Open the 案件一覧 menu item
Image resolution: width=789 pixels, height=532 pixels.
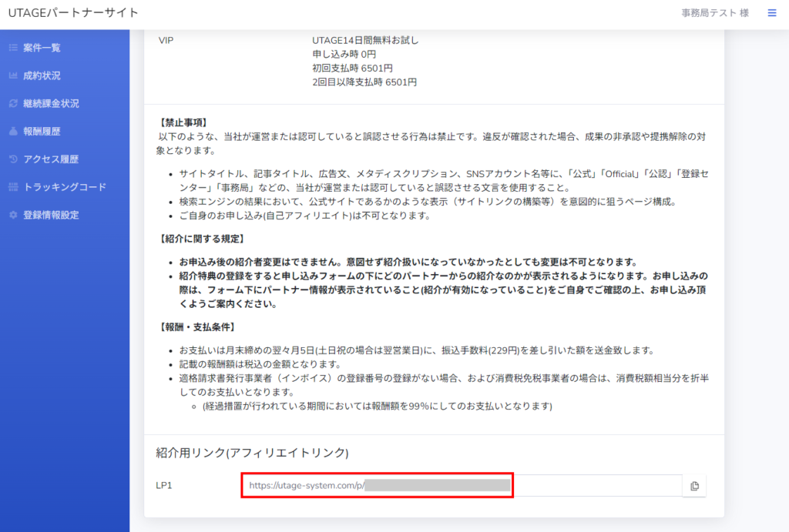pos(42,48)
